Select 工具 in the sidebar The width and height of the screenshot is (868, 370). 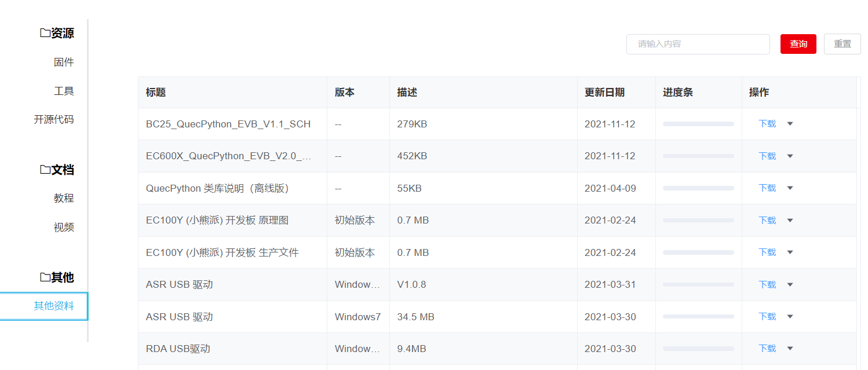click(x=64, y=91)
